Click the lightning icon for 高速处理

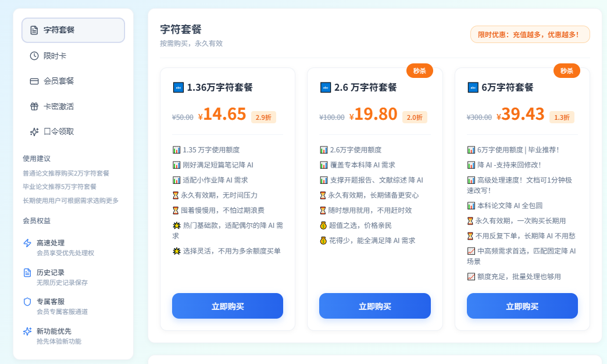point(27,243)
